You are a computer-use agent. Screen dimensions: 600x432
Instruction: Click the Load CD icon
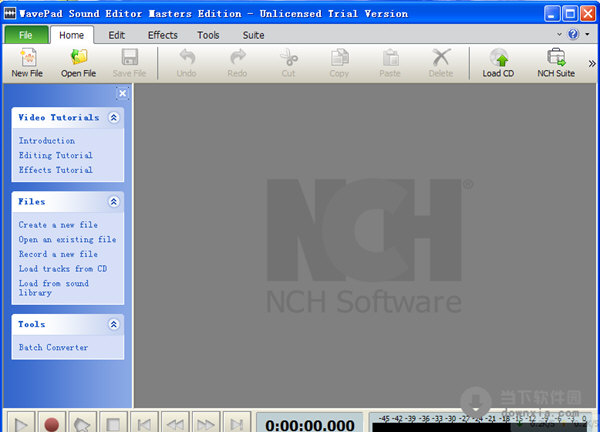pos(499,57)
